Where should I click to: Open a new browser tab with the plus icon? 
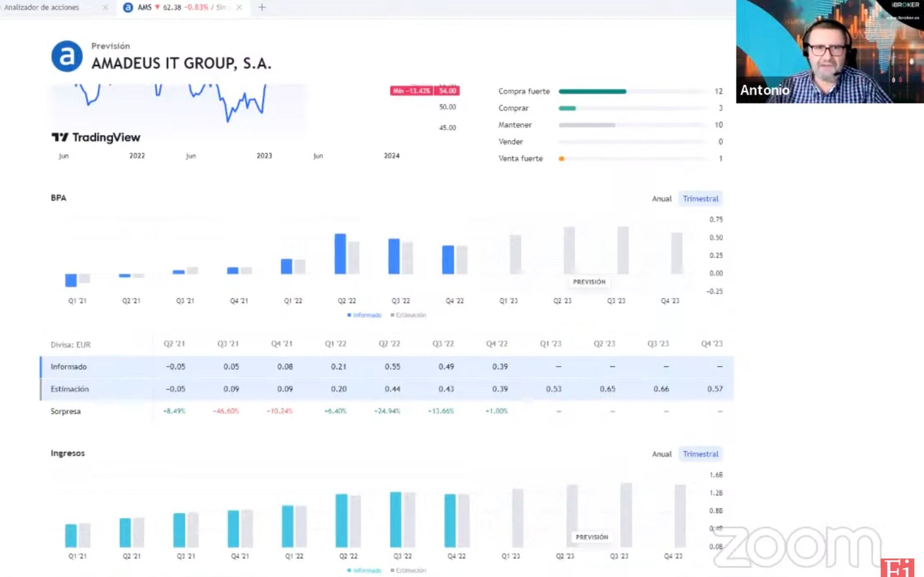262,8
